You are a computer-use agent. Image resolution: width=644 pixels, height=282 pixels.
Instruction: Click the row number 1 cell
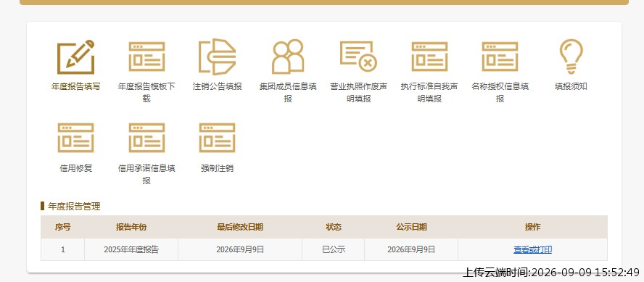point(63,249)
